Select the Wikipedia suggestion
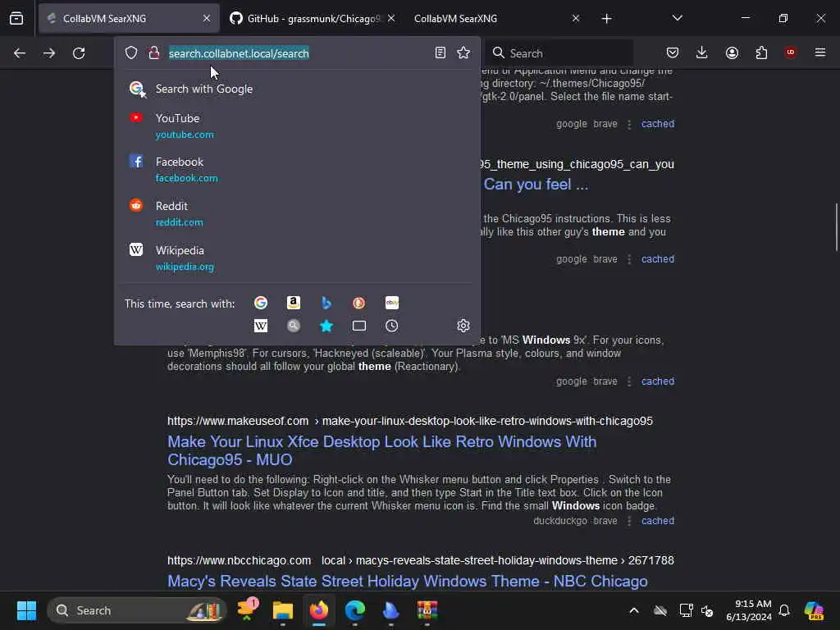 click(x=297, y=258)
